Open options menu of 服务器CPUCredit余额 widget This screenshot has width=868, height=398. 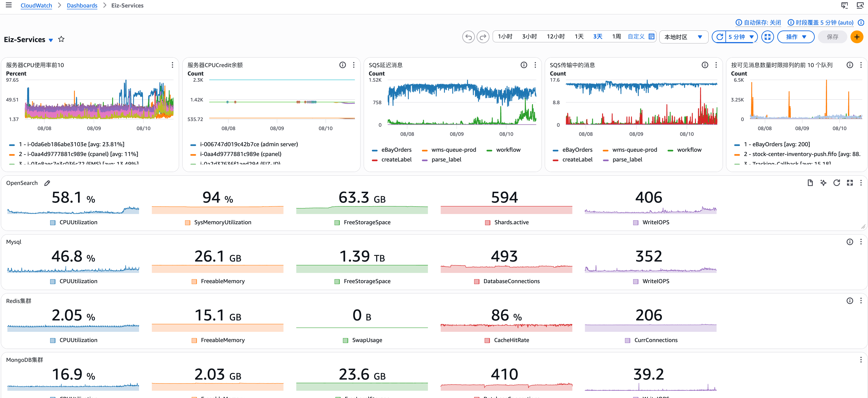pos(353,65)
